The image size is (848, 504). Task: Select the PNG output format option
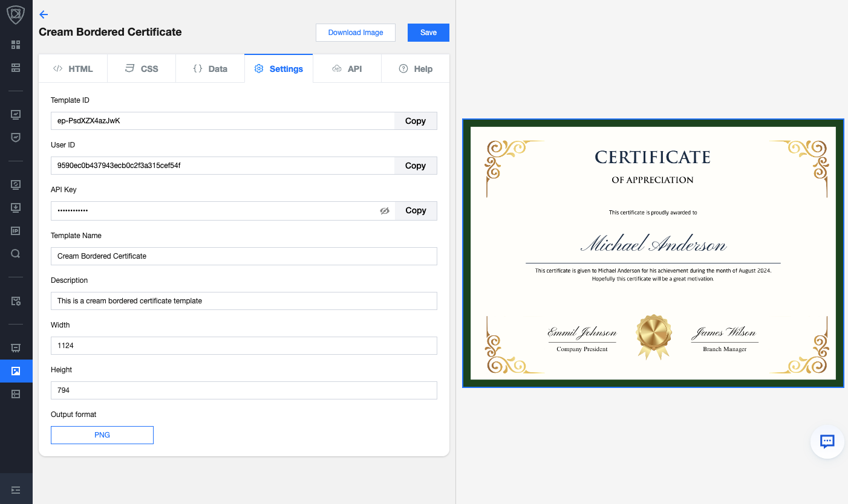[102, 435]
